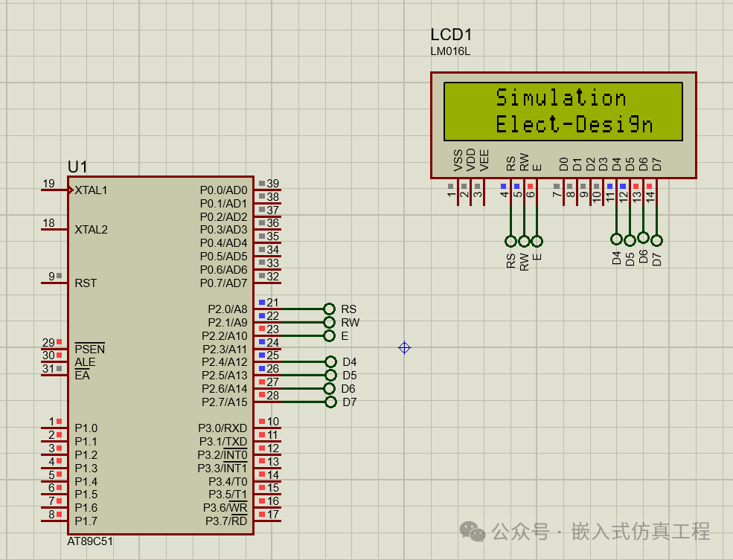733x560 pixels.
Task: Click the P0.4/AD4 pin label
Action: (223, 243)
